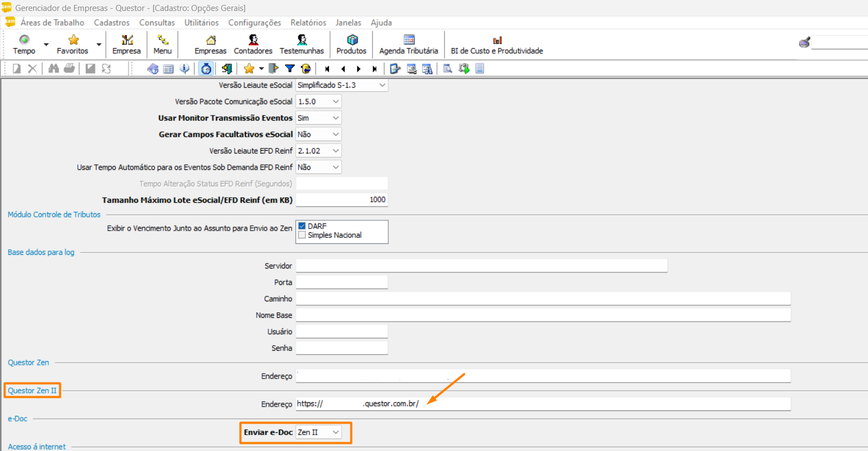The image size is (868, 451).
Task: Click the Usuário input field
Action: point(342,332)
